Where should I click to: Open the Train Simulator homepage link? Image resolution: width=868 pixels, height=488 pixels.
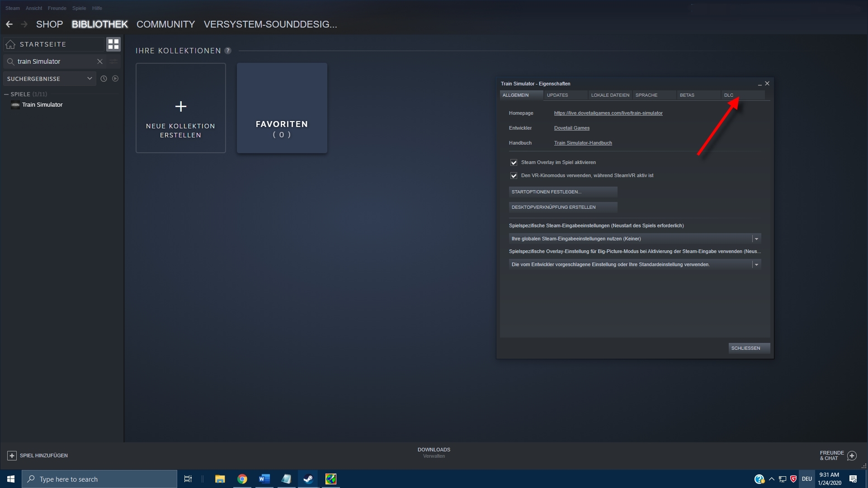608,113
